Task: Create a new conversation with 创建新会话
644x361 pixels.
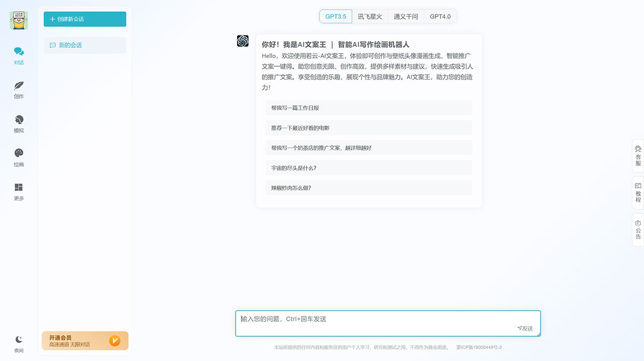Action: (x=84, y=19)
